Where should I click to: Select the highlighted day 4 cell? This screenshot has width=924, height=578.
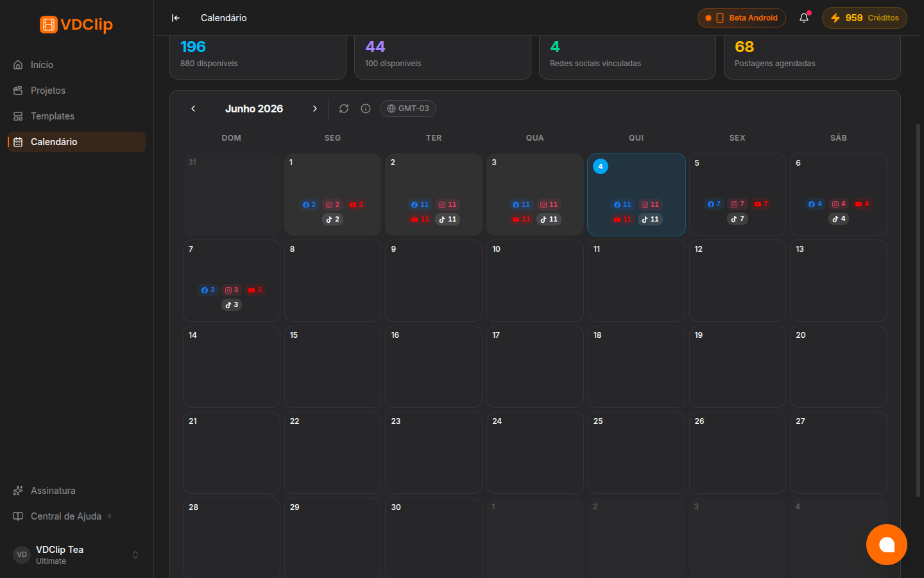(637, 195)
